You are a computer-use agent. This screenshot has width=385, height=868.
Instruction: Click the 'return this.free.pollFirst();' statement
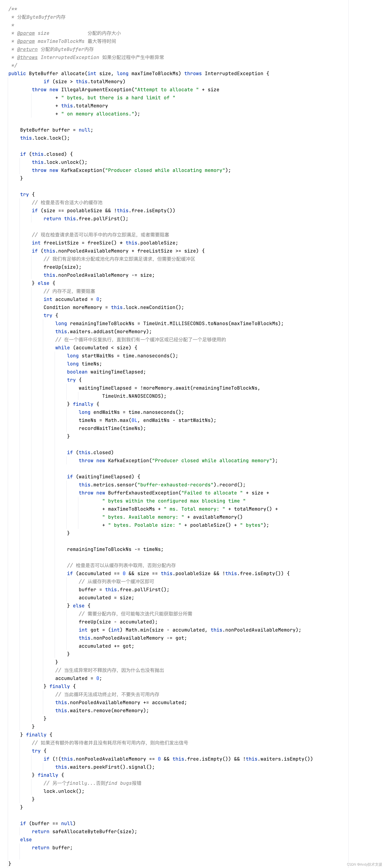click(x=86, y=219)
